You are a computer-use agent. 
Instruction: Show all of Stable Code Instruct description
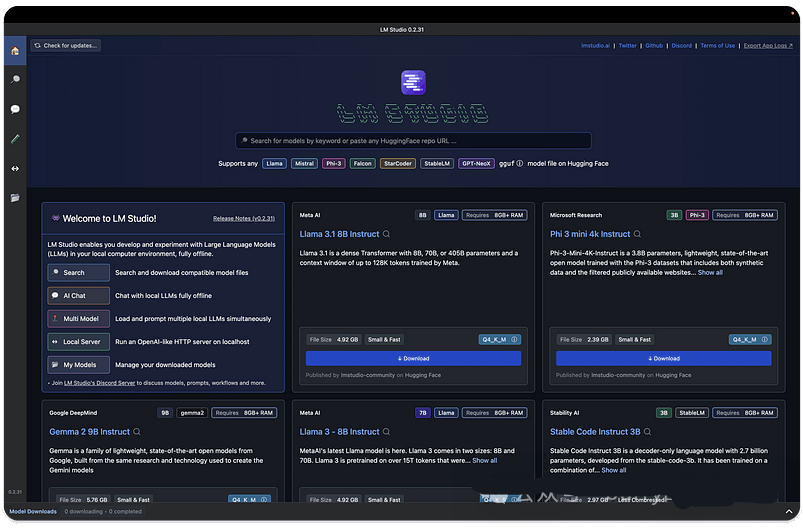614,470
